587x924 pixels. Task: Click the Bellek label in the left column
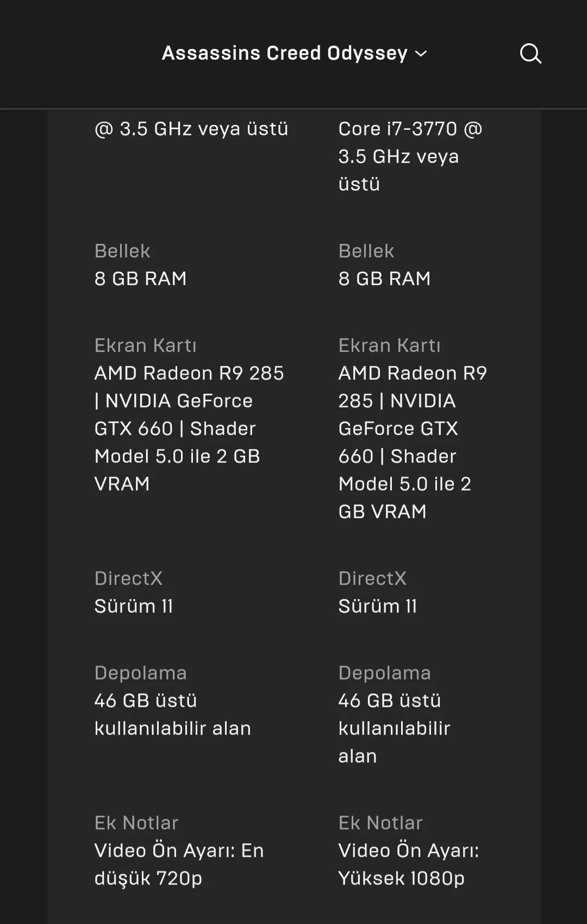(x=122, y=251)
